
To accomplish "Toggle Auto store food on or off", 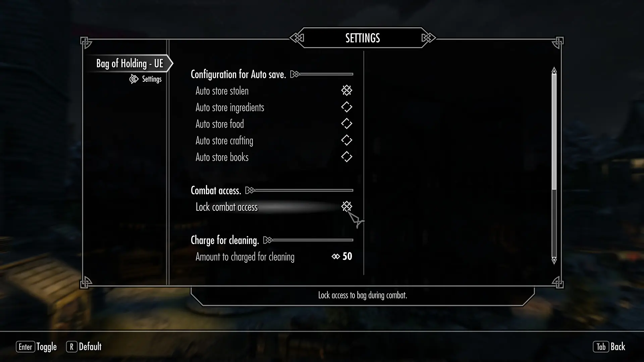I will point(346,124).
